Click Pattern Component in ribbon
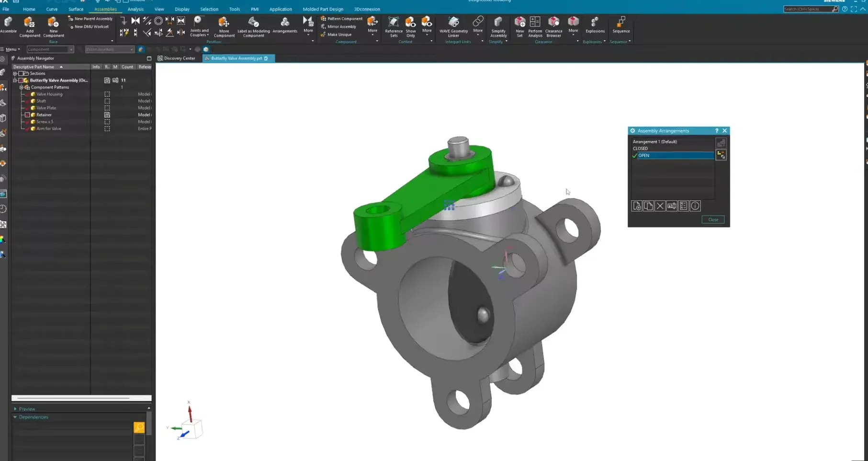The width and height of the screenshot is (868, 461). click(342, 19)
